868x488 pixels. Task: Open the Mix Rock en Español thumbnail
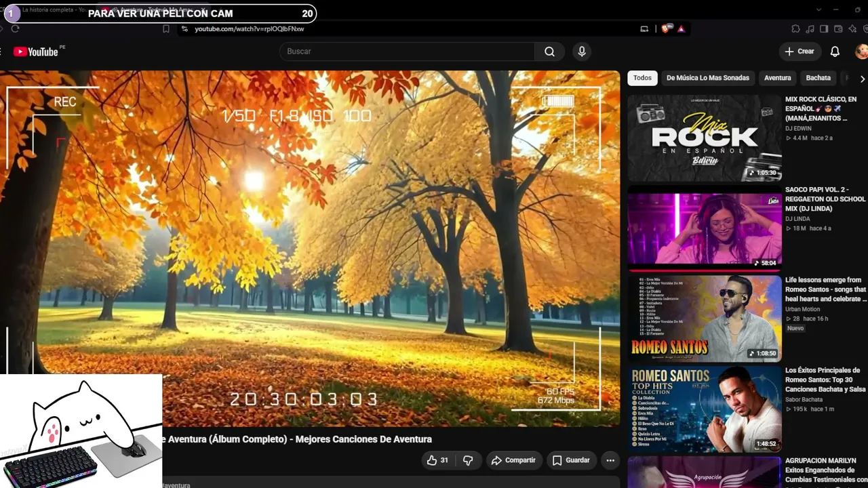(705, 138)
